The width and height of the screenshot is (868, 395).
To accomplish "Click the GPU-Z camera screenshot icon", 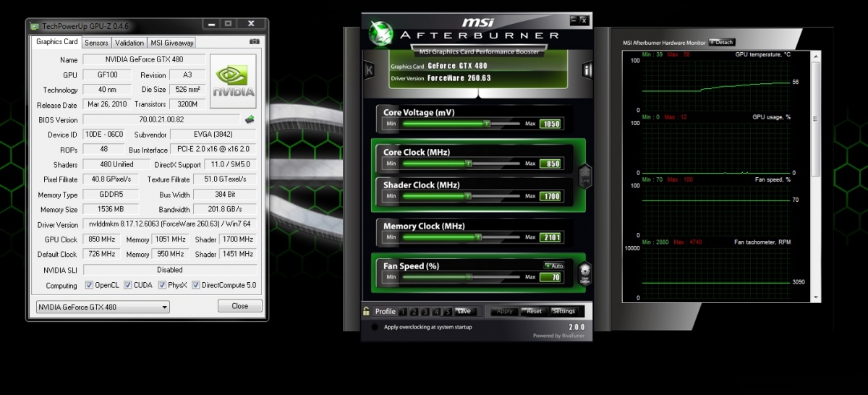I will tap(254, 43).
